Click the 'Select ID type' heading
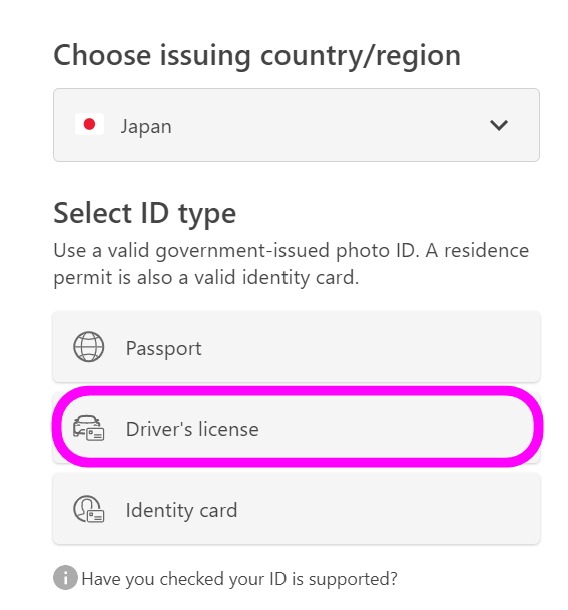This screenshot has width=568, height=610. tap(144, 214)
